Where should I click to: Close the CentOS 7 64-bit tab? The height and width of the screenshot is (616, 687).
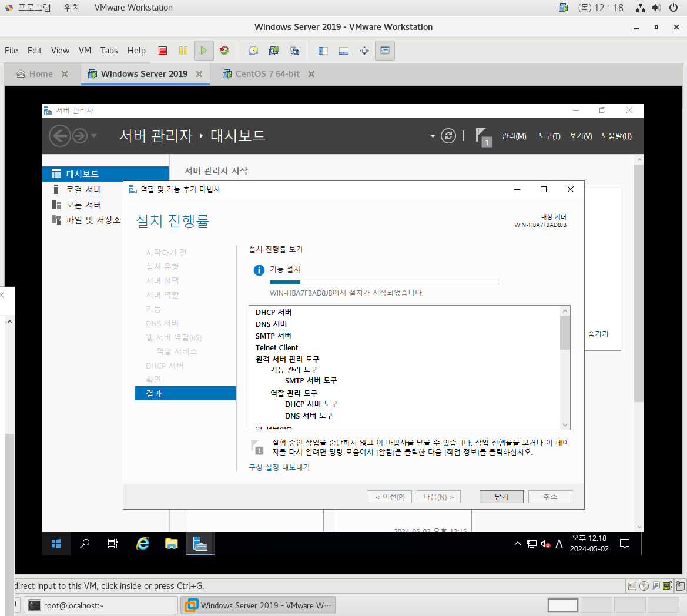coord(311,74)
